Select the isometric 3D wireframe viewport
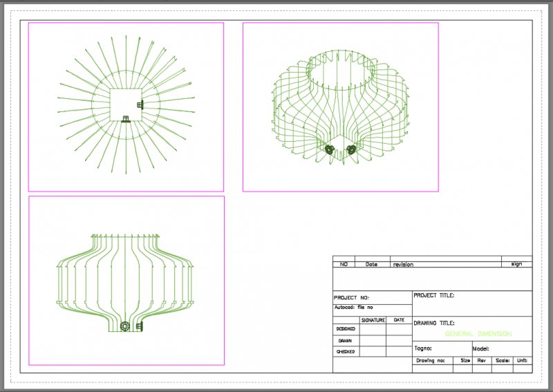Image resolution: width=553 pixels, height=392 pixels. click(341, 107)
